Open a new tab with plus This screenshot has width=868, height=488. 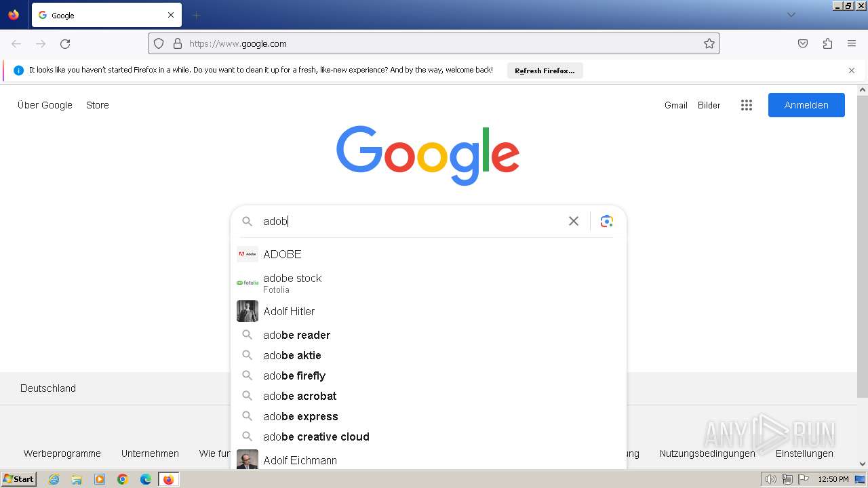(196, 15)
